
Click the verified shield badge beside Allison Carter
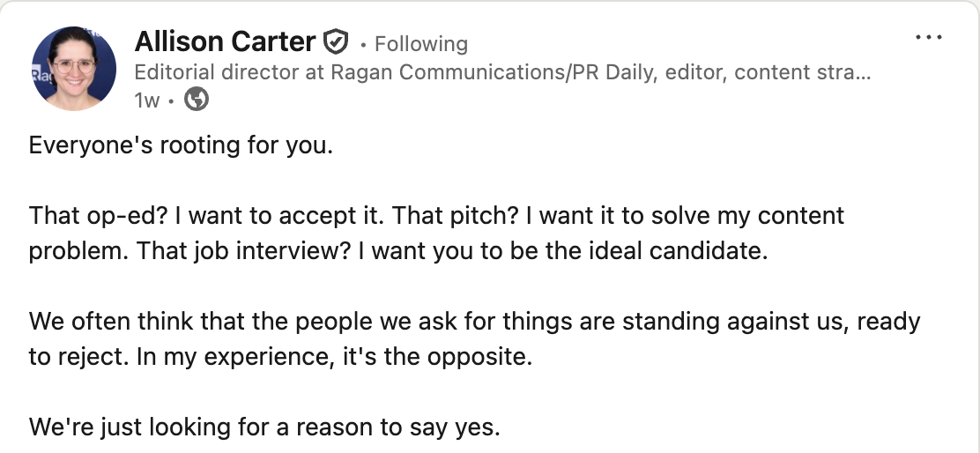click(336, 42)
